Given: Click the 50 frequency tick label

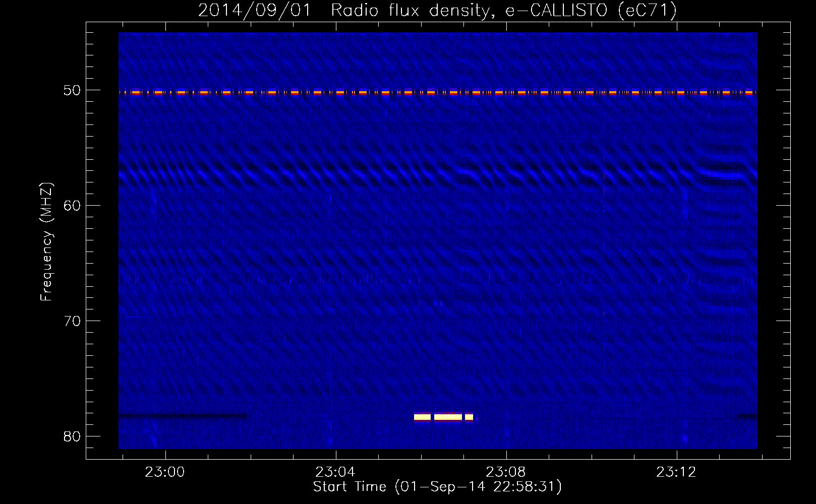Looking at the screenshot, I should click(x=72, y=90).
